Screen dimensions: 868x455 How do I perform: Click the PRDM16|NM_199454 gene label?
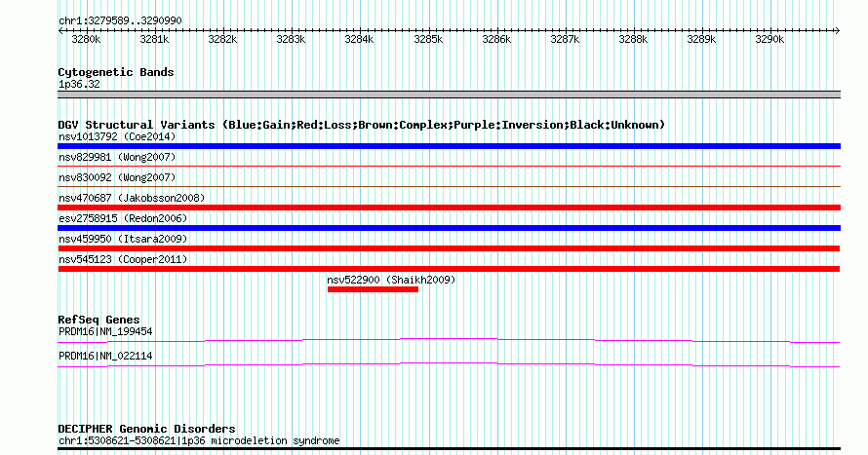click(105, 331)
